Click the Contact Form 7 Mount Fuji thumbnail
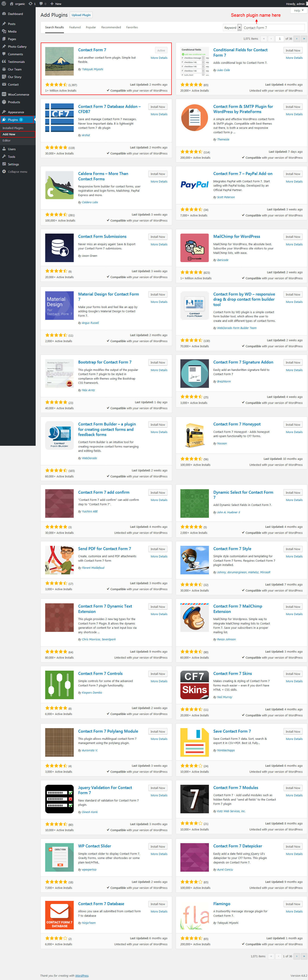The height and width of the screenshot is (980, 308). [x=59, y=61]
